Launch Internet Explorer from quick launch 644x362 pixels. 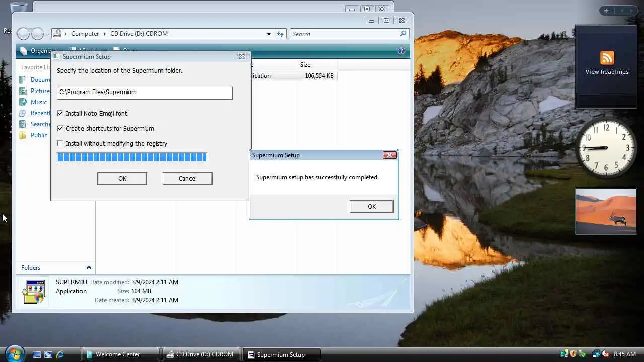click(60, 354)
